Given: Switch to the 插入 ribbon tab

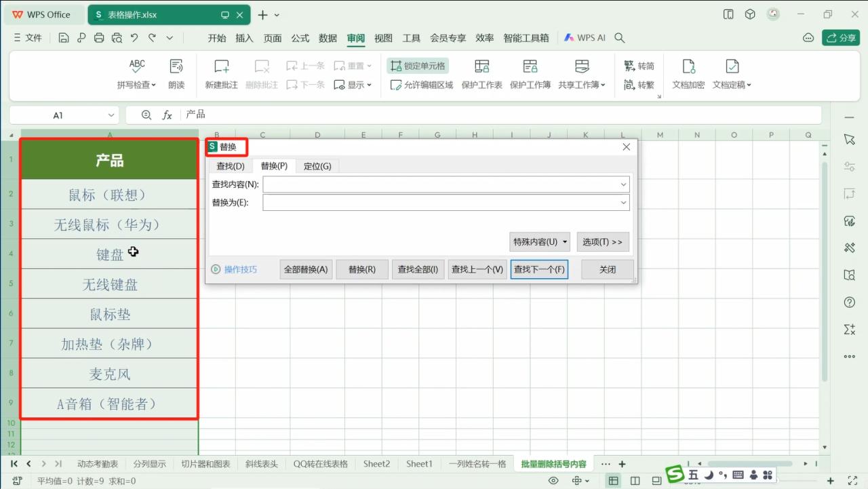Looking at the screenshot, I should 244,38.
